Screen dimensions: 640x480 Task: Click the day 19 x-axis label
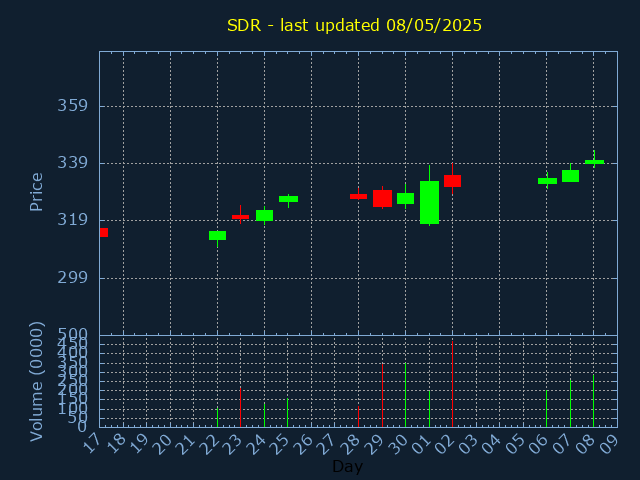(x=139, y=444)
